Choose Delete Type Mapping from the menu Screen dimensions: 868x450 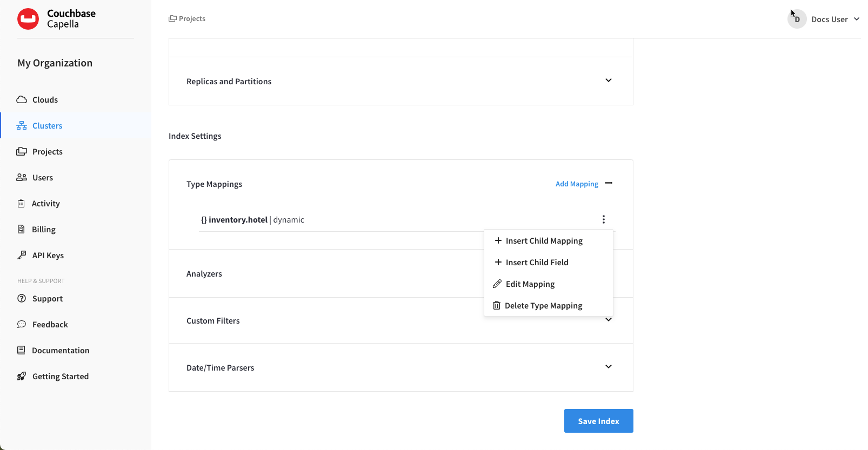[x=549, y=306]
